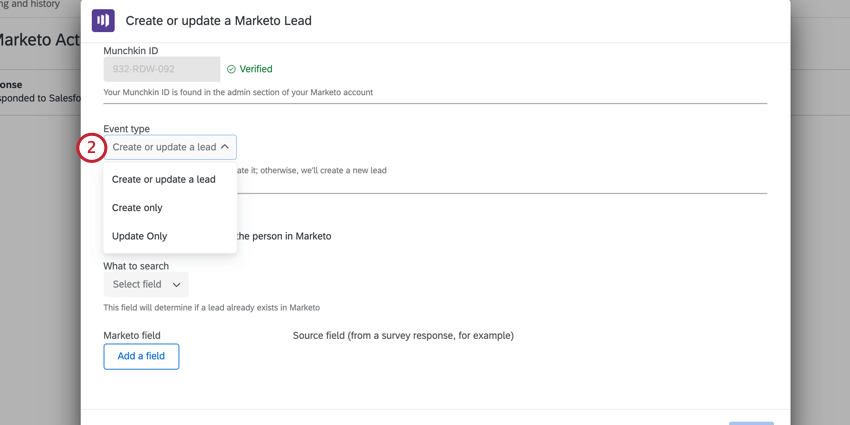Click the "What to search" label
850x425 pixels.
point(136,266)
